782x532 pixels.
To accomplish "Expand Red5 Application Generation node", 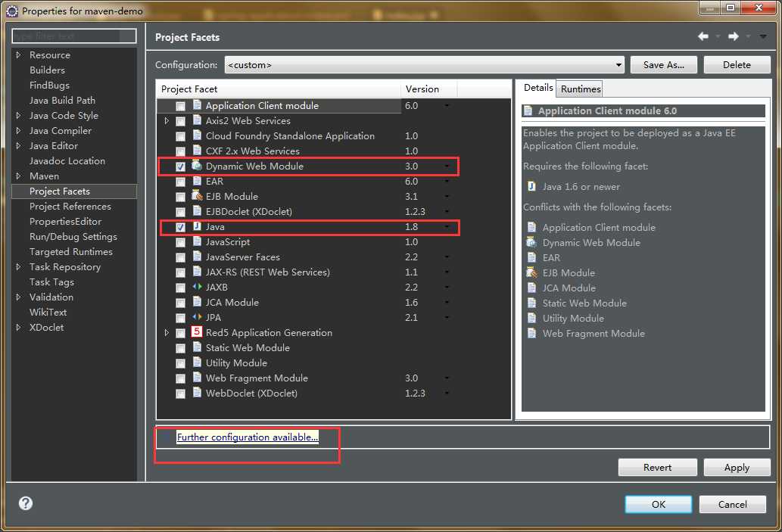I will (167, 332).
